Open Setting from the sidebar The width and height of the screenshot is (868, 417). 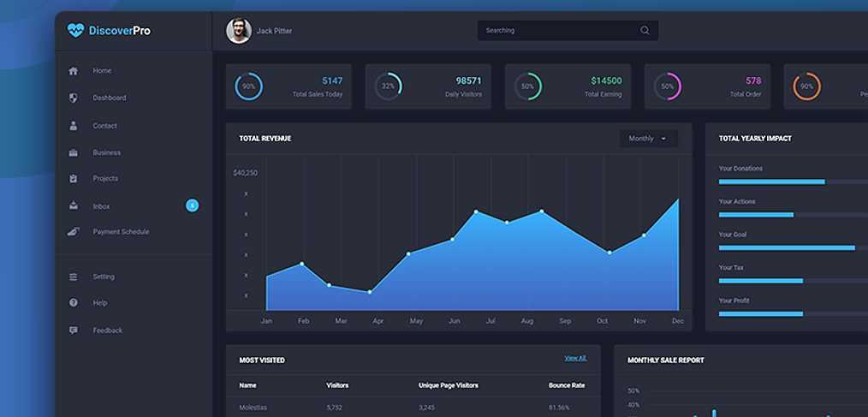point(104,277)
